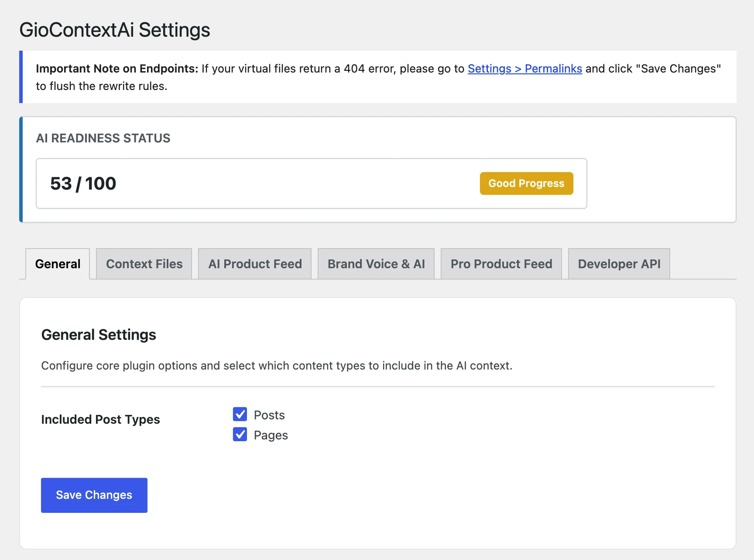Click the Save Changes button
754x560 pixels.
94,495
